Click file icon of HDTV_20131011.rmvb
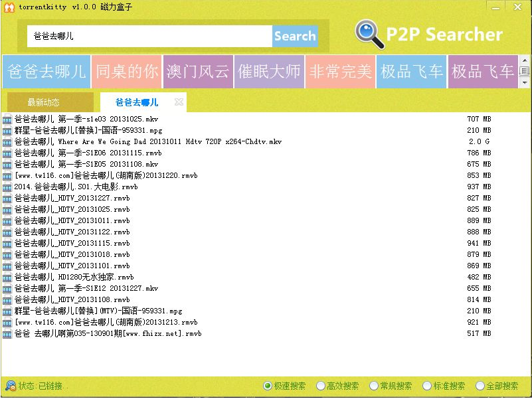The width and height of the screenshot is (532, 399). click(x=7, y=221)
